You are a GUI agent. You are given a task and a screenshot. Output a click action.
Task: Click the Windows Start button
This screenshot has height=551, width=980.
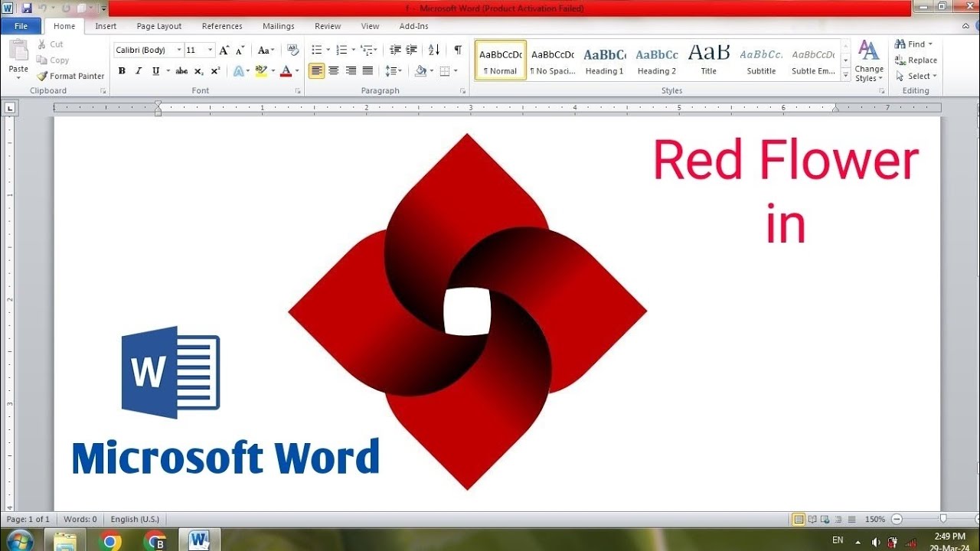point(19,540)
